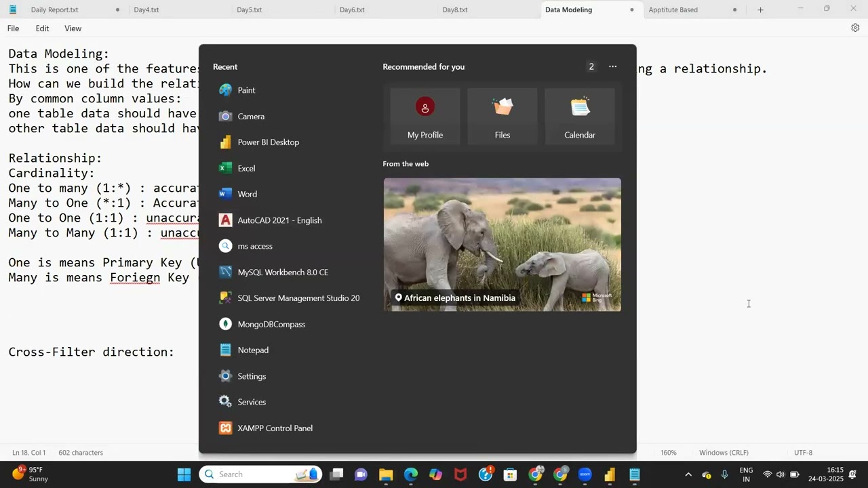This screenshot has height=488, width=868.
Task: Open the rewards points badge showing 2
Action: (591, 66)
